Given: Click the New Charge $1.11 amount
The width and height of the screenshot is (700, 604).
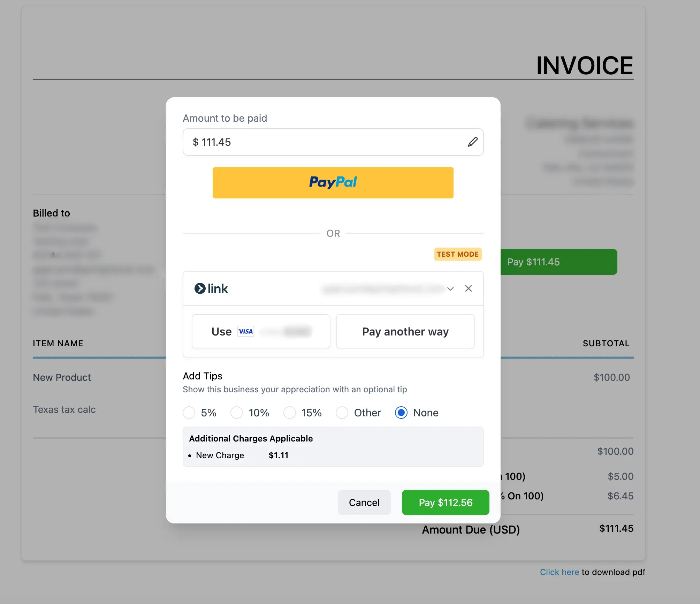Looking at the screenshot, I should (x=279, y=455).
